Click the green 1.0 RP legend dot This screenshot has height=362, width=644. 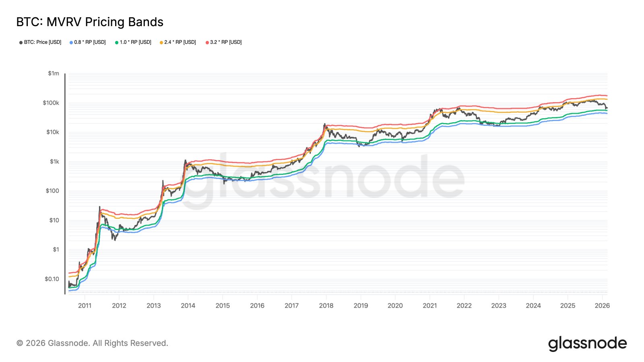click(117, 43)
